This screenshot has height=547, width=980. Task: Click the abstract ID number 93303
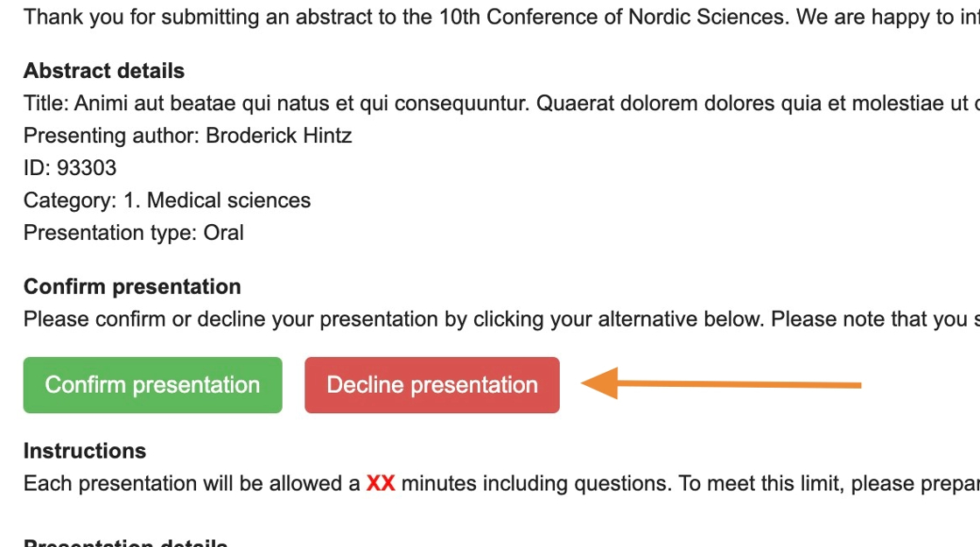pyautogui.click(x=87, y=168)
